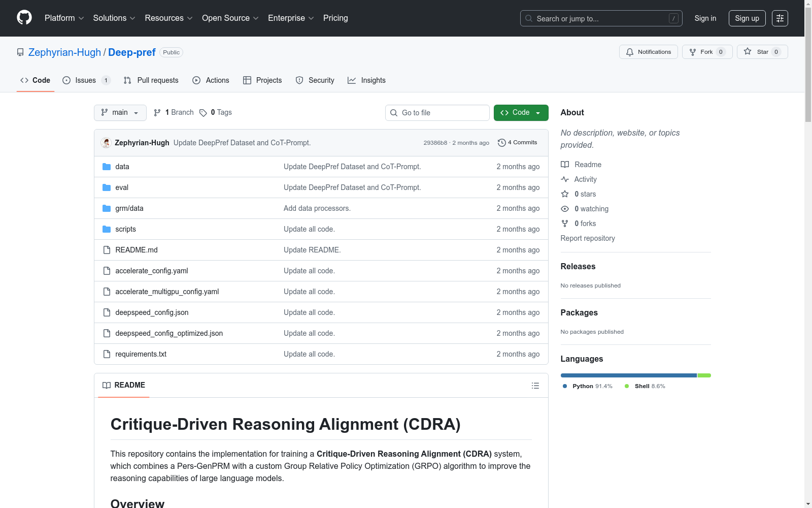Click the Go to file input
812x508 pixels.
(437, 113)
